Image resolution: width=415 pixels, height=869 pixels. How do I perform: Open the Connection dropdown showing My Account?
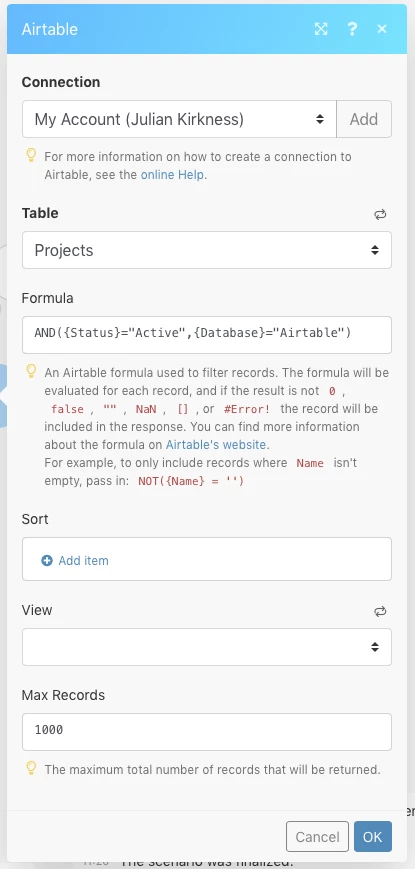pyautogui.click(x=179, y=119)
